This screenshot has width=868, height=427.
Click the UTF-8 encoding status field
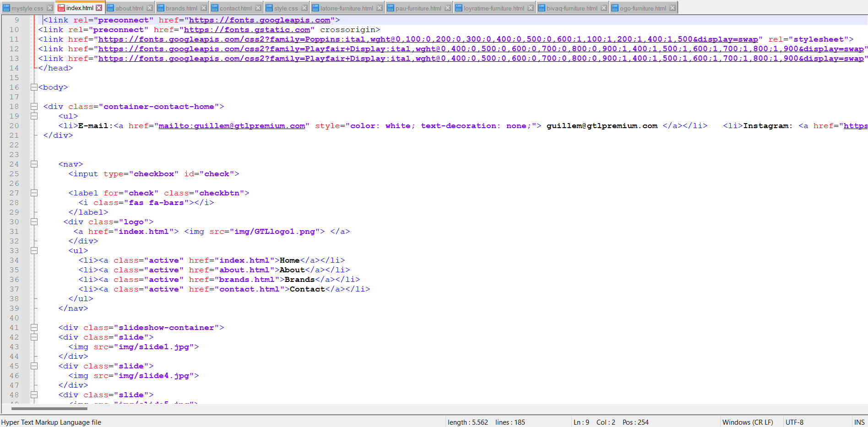(794, 422)
